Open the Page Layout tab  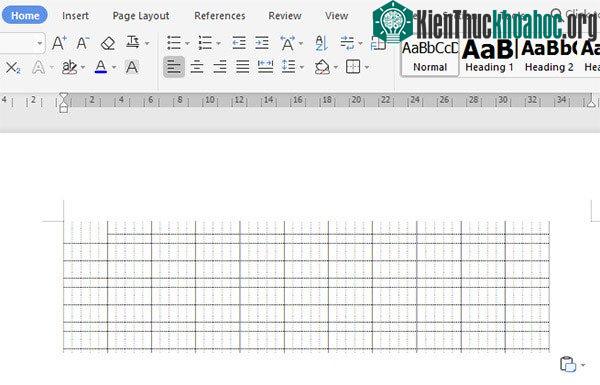141,16
